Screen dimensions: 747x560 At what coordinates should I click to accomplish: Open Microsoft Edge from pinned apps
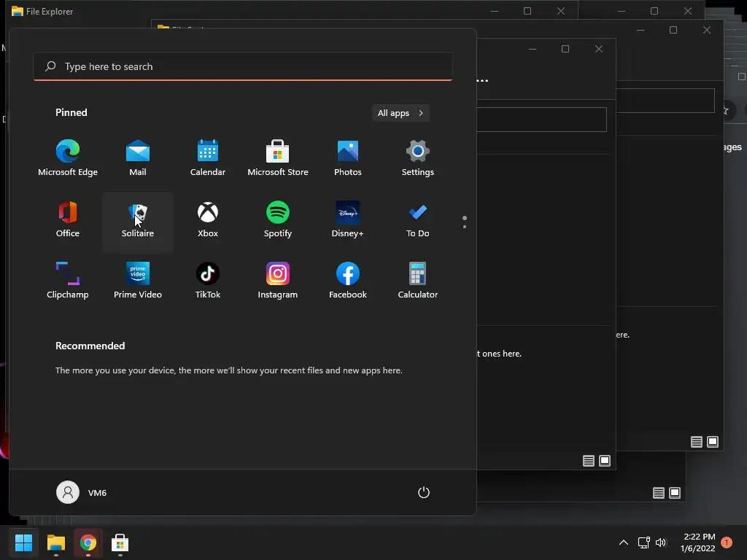[x=68, y=158]
